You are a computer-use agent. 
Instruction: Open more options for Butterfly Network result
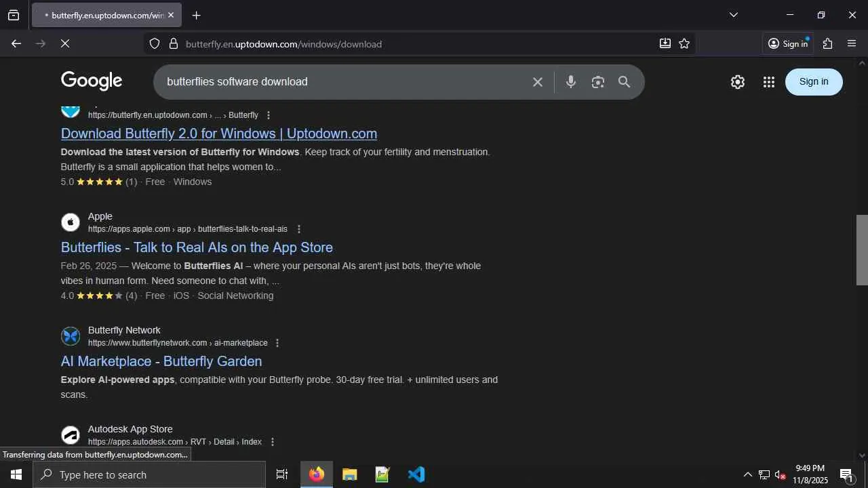pyautogui.click(x=277, y=343)
